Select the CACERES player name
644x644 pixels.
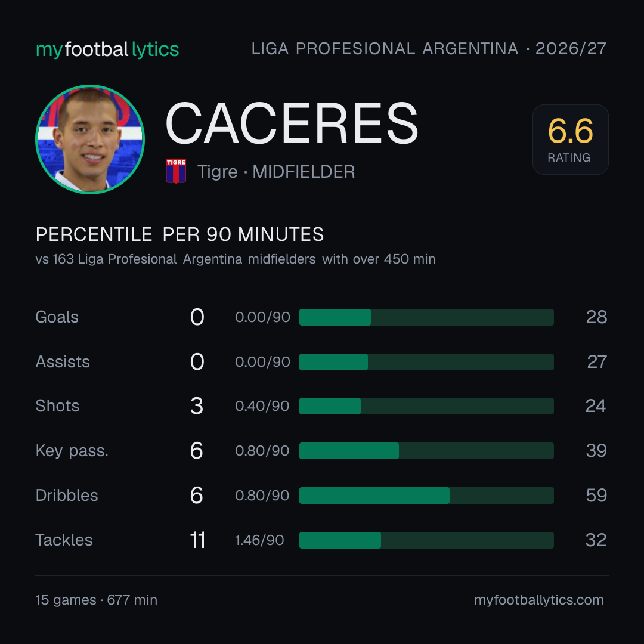(x=292, y=123)
